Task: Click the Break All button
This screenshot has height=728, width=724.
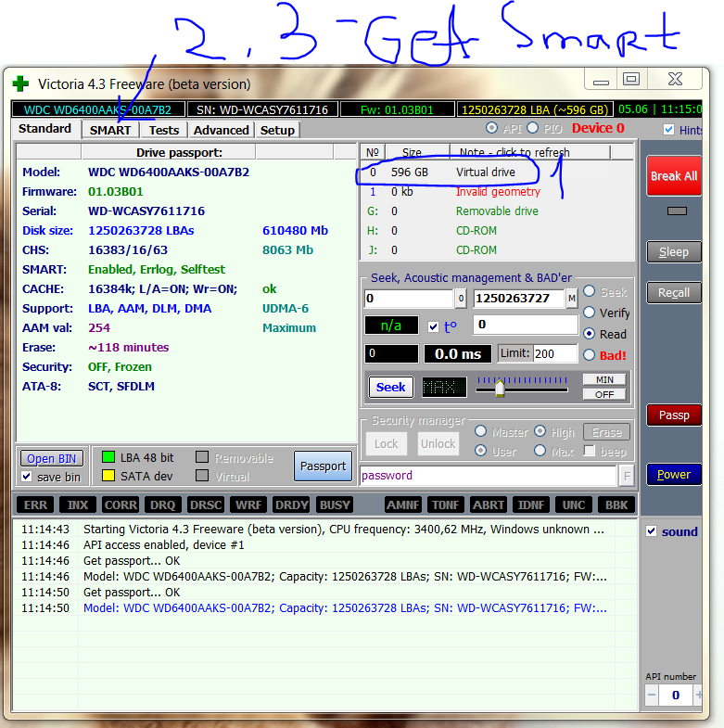Action: coord(674,176)
